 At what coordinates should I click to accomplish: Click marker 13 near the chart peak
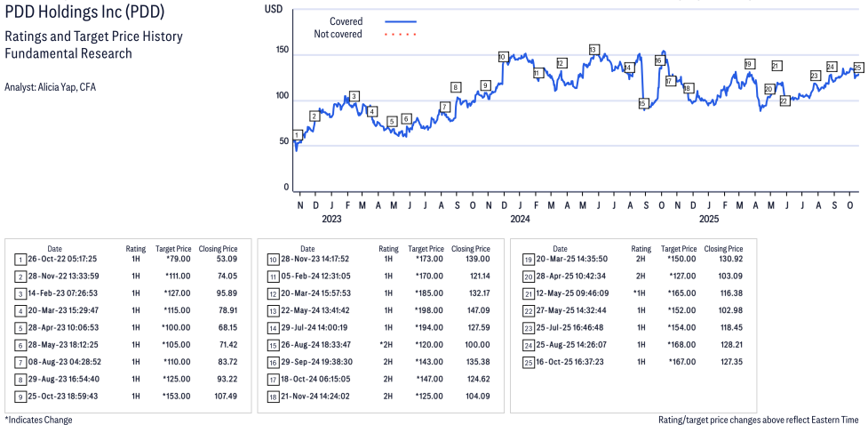[x=593, y=50]
